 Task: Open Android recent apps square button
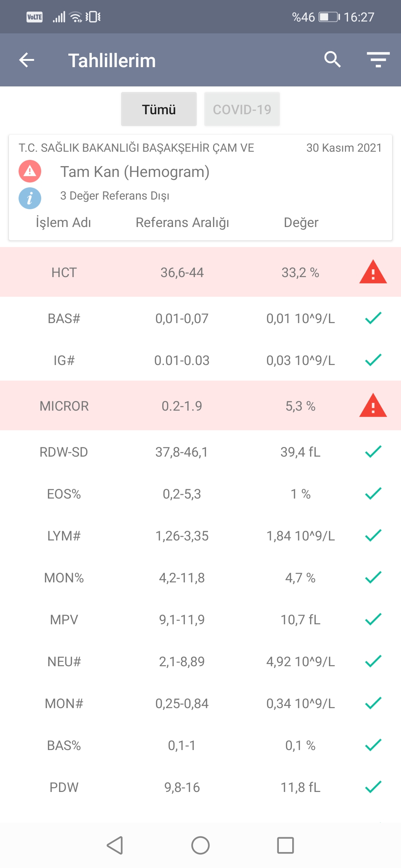tap(285, 845)
